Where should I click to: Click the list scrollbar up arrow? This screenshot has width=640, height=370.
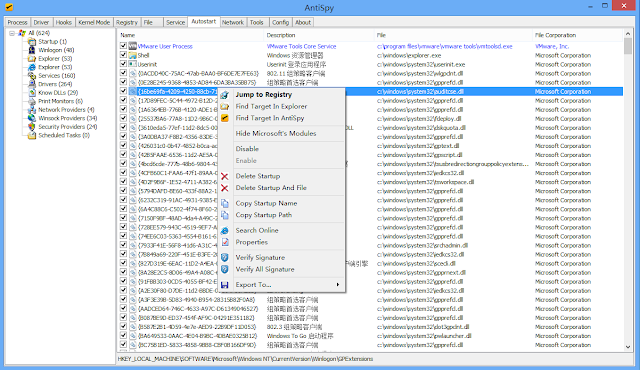(x=628, y=33)
